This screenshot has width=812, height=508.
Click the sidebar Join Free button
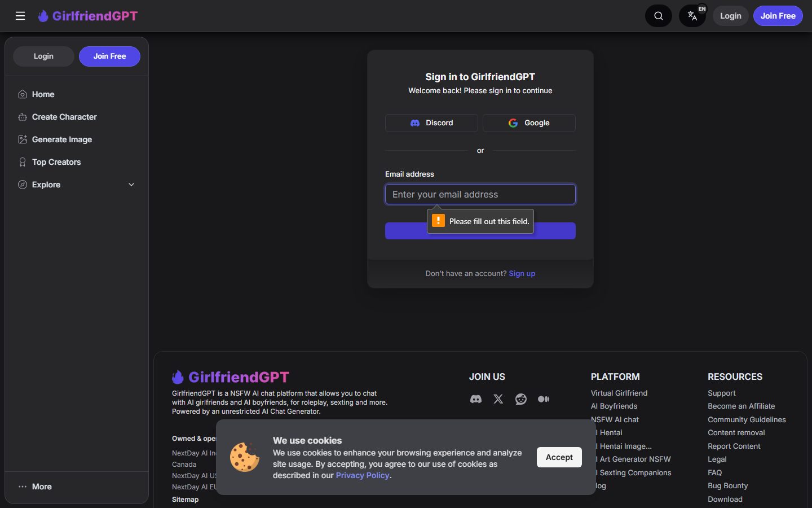click(109, 56)
